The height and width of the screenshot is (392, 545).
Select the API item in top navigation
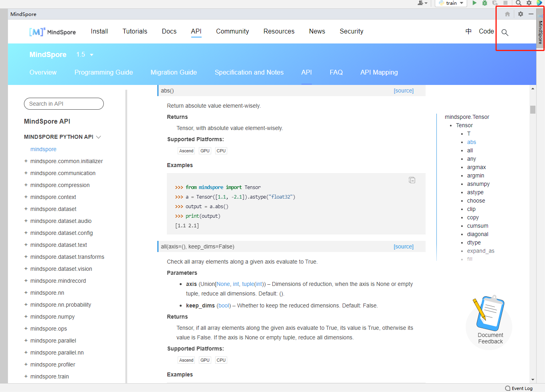pyautogui.click(x=196, y=31)
